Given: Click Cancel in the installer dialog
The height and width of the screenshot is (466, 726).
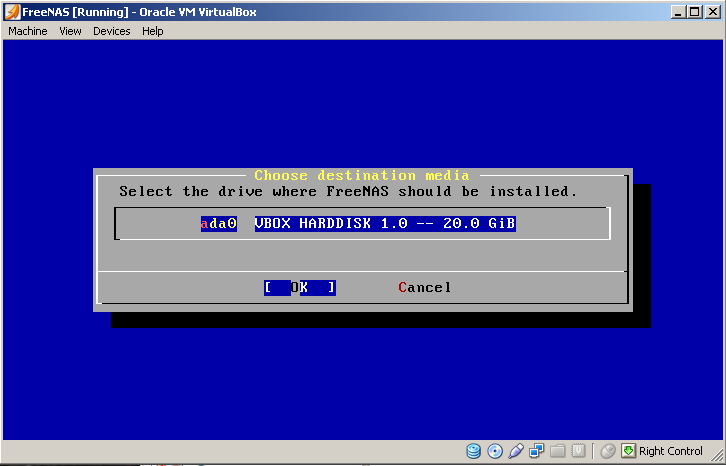Looking at the screenshot, I should pyautogui.click(x=425, y=288).
